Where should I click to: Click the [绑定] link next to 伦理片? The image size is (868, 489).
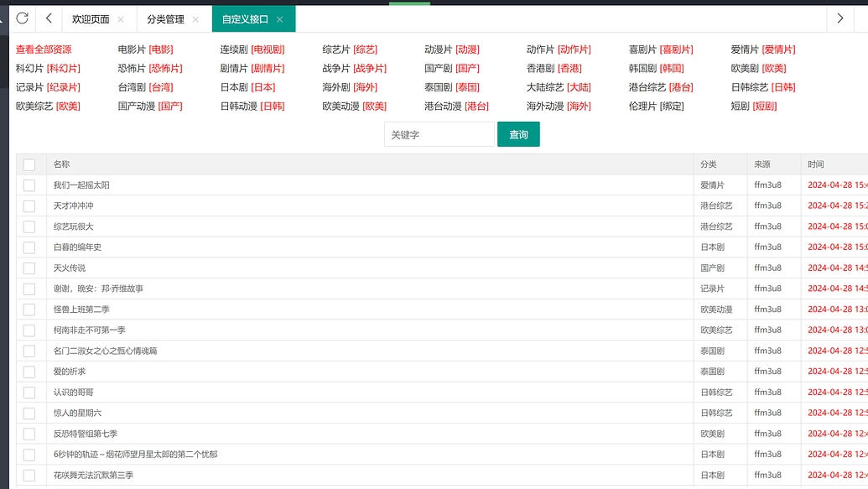coord(672,107)
